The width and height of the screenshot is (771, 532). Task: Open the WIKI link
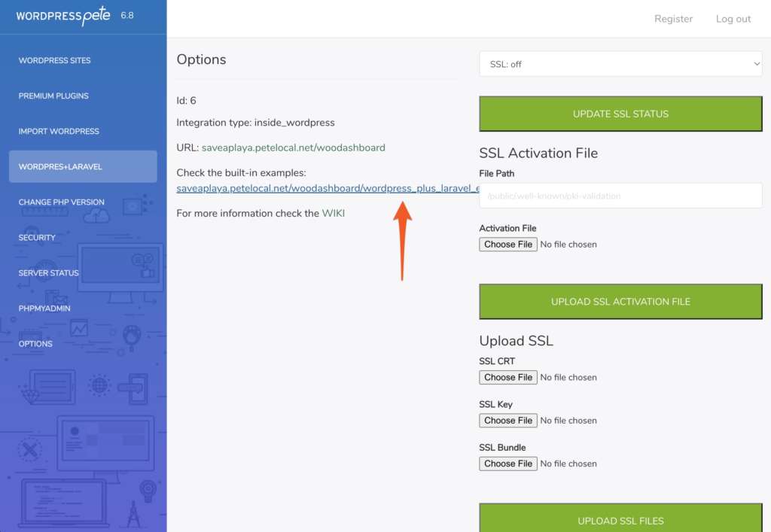pyautogui.click(x=333, y=214)
